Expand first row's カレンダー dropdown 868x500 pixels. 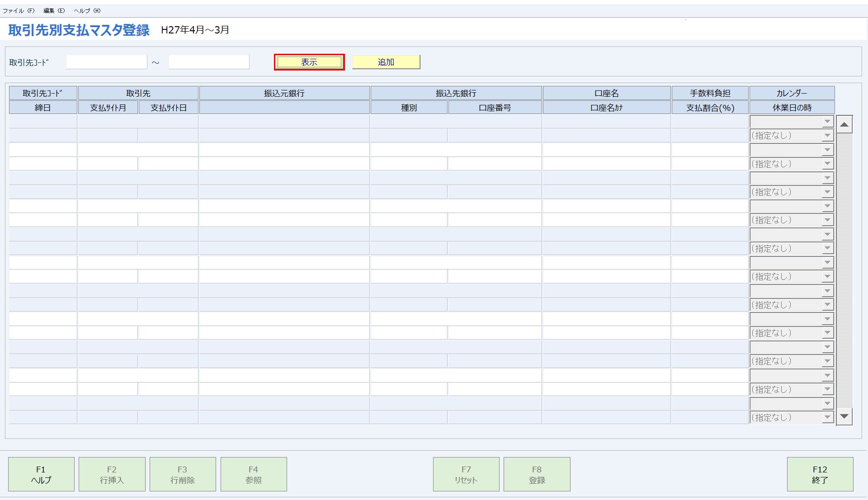(x=827, y=122)
